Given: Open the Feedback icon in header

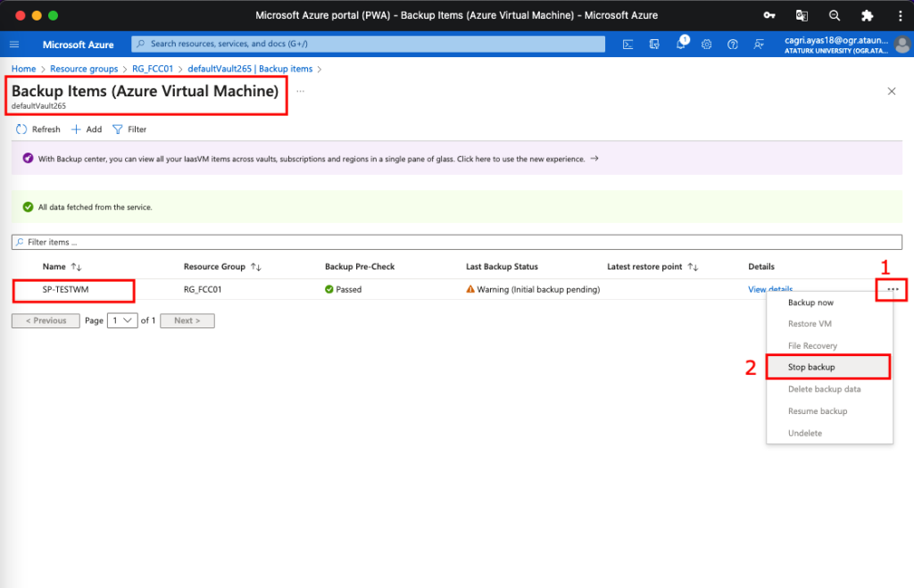Looking at the screenshot, I should [759, 45].
